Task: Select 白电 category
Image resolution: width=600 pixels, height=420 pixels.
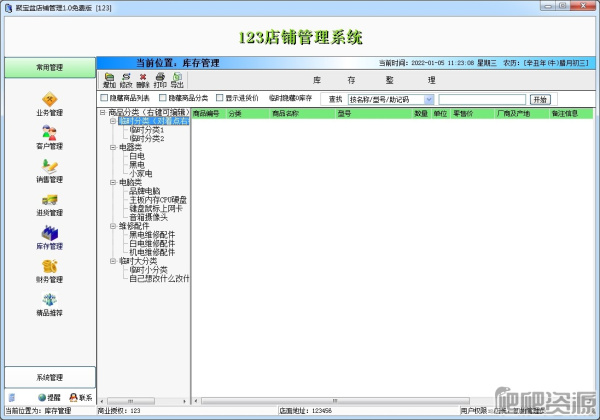Action: point(137,156)
